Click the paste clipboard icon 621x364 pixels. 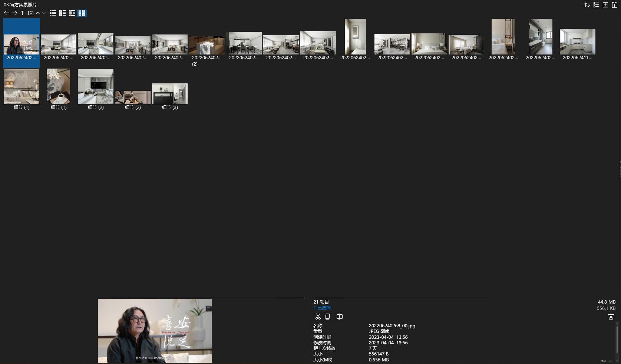pos(615,5)
